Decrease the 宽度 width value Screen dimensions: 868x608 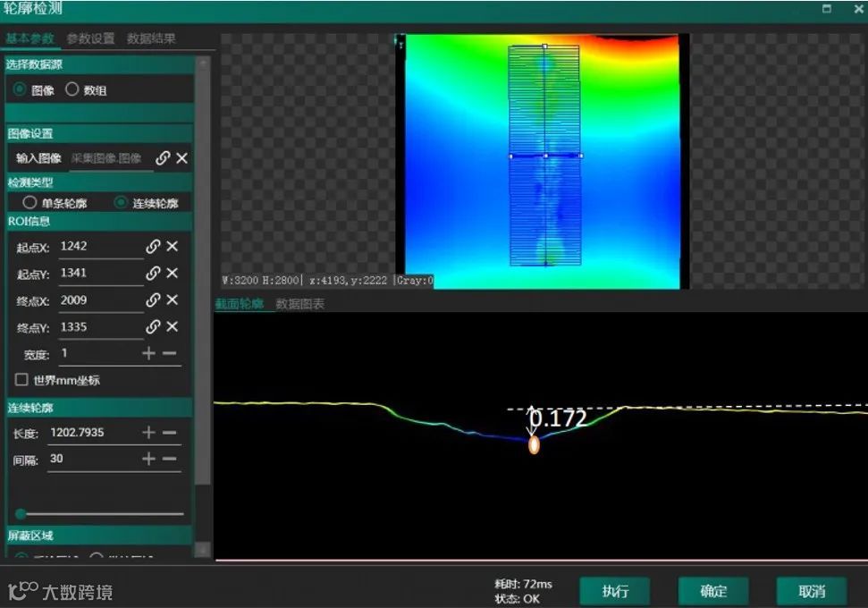[169, 353]
